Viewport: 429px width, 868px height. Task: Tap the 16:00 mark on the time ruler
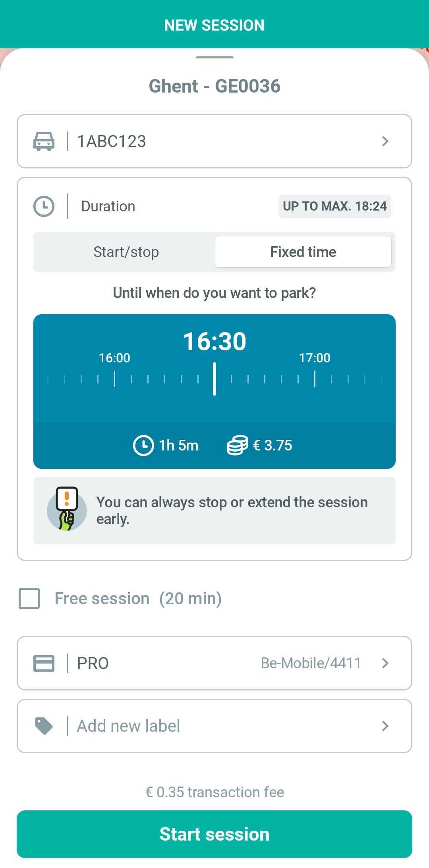pos(114,379)
